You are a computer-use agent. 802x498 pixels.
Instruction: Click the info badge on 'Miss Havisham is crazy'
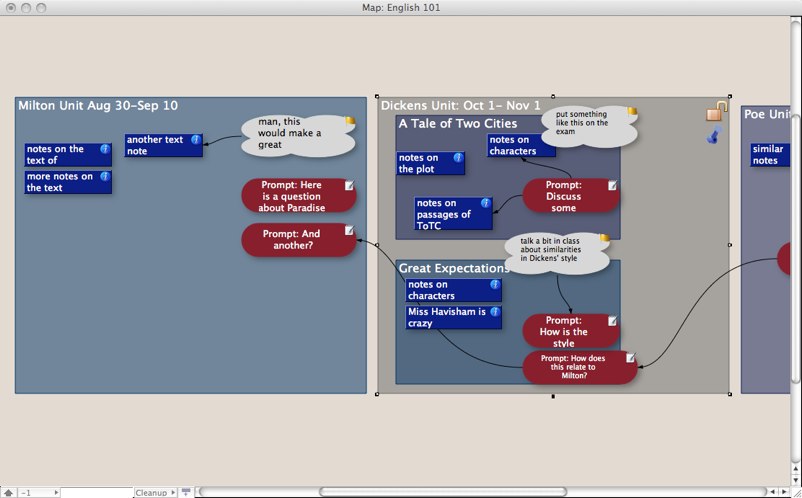point(495,311)
